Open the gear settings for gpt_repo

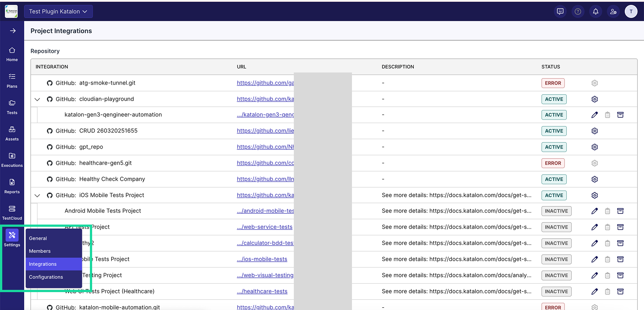[594, 147]
